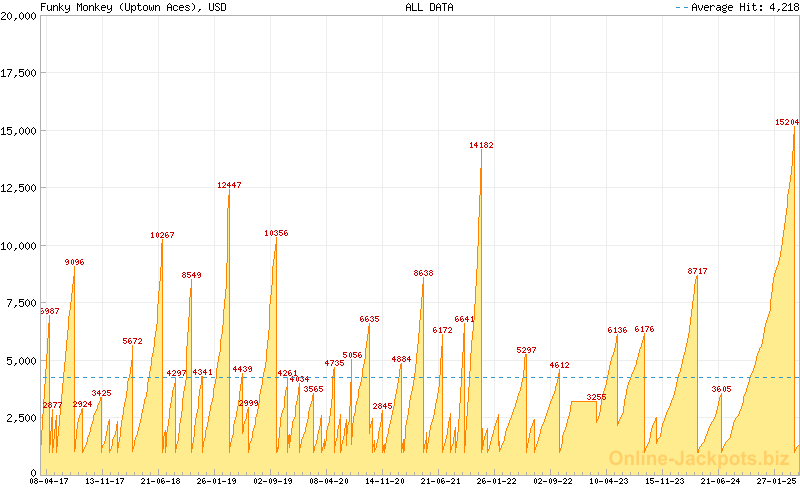The height and width of the screenshot is (490, 800).
Task: Select the 7,500 y-axis label
Action: click(21, 303)
